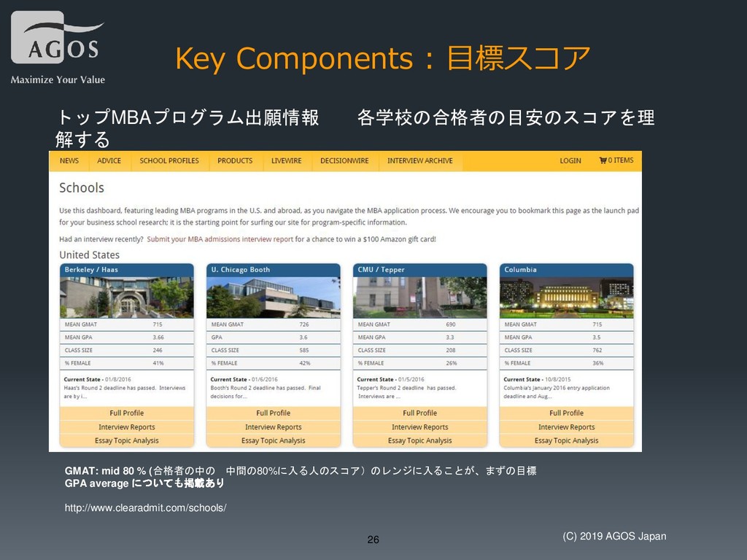Click the Berkeley / Haas card header
The width and height of the screenshot is (747, 560).
(127, 270)
